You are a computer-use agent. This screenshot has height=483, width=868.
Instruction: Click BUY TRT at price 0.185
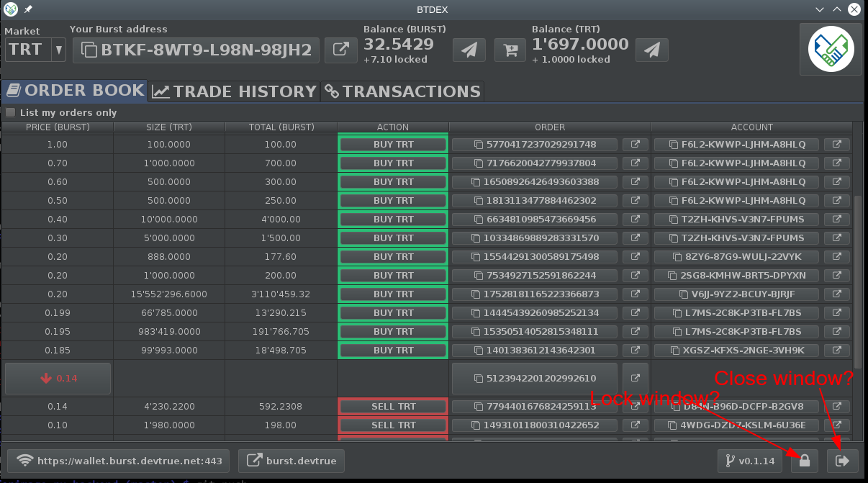tap(394, 350)
